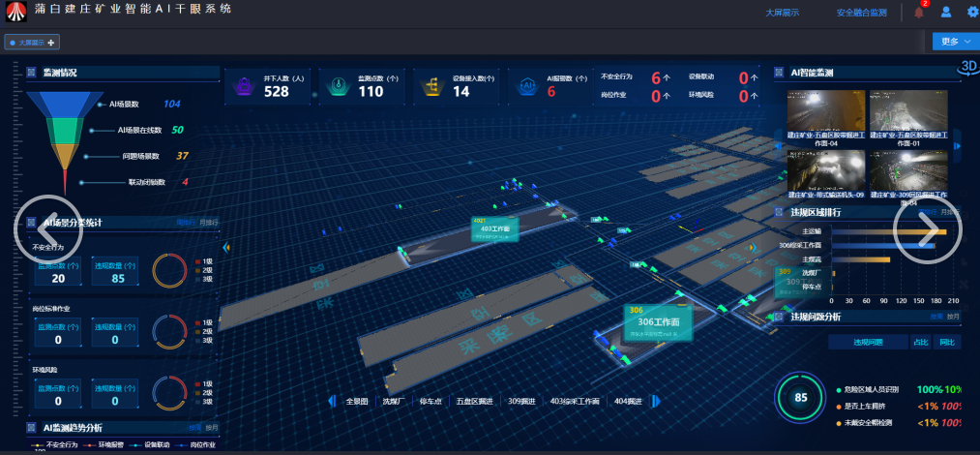
Task: Toggle the 1级 legend in unsafe behavior chart
Action: pyautogui.click(x=203, y=261)
